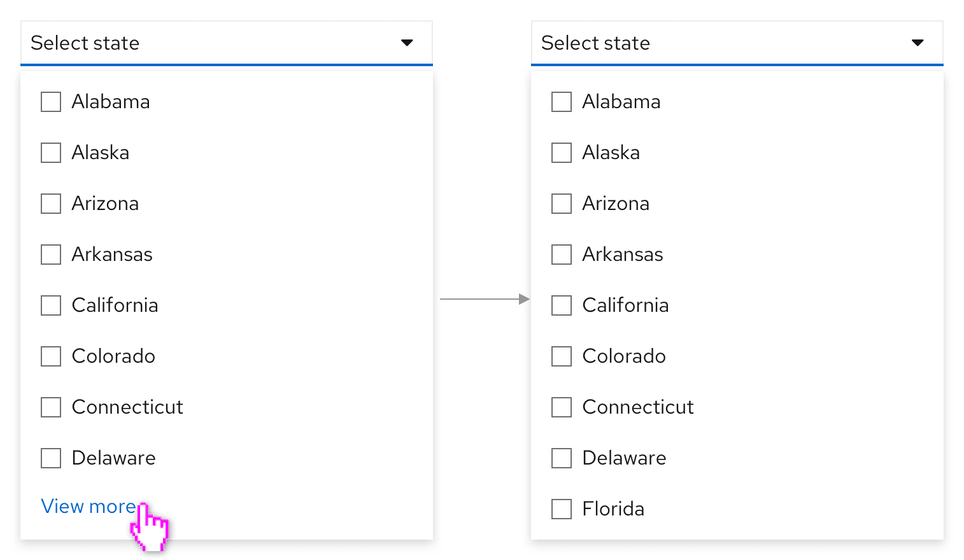This screenshot has width=964, height=560.
Task: Toggle California checkbox in right list
Action: pos(562,305)
